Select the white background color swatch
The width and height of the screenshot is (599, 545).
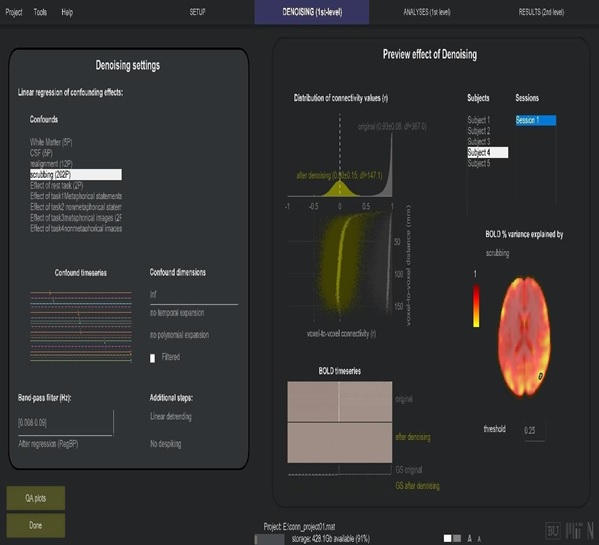[x=448, y=539]
